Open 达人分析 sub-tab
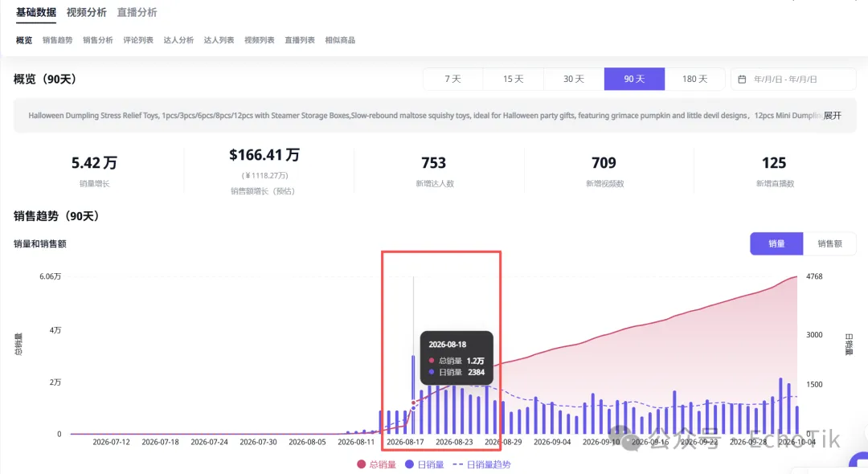 click(178, 40)
